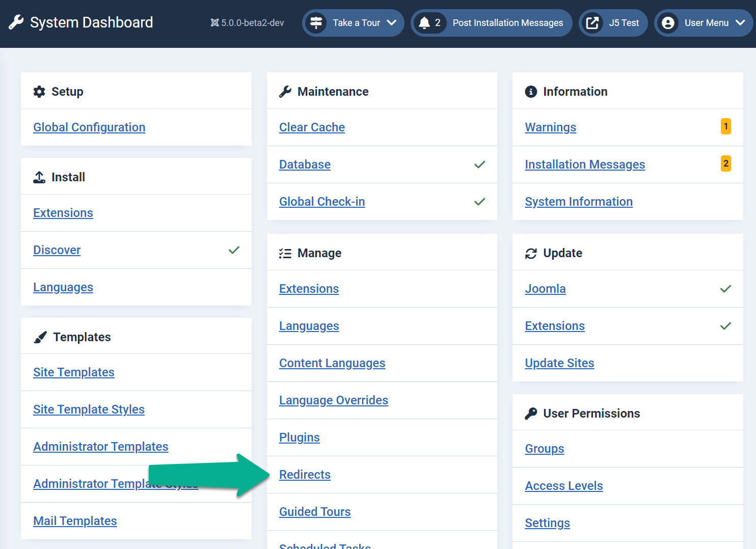Open the Warnings link

(x=551, y=127)
